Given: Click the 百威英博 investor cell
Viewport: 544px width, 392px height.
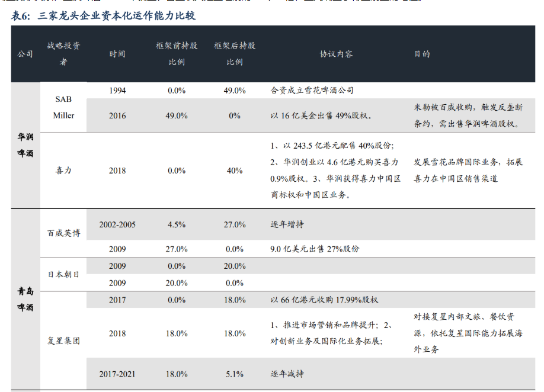Looking at the screenshot, I should (x=63, y=233).
